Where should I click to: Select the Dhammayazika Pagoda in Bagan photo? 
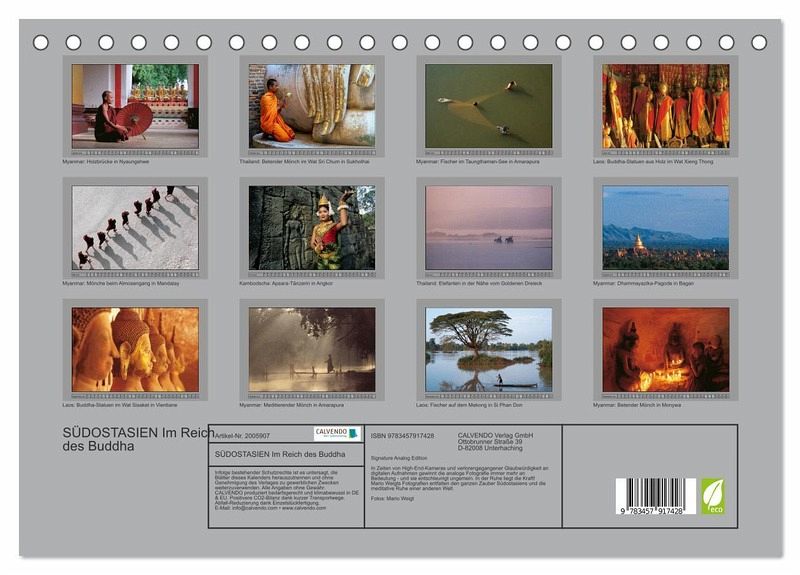665,228
